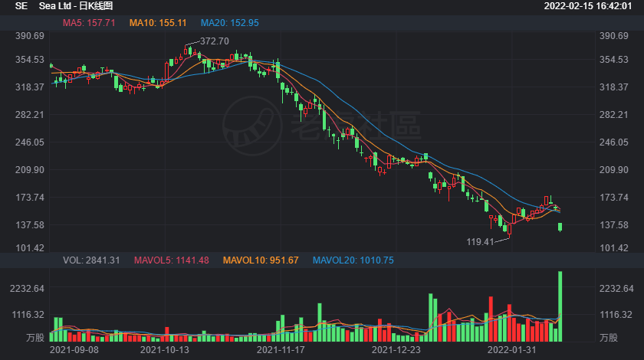Click left axis price 282.21
This screenshot has height=360, width=644.
pos(30,115)
